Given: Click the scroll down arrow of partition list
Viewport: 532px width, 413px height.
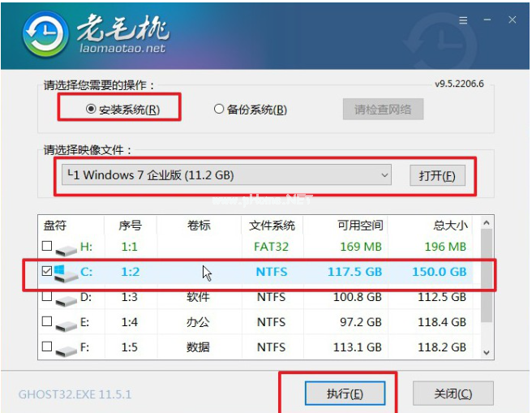Looking at the screenshot, I should tap(487, 353).
